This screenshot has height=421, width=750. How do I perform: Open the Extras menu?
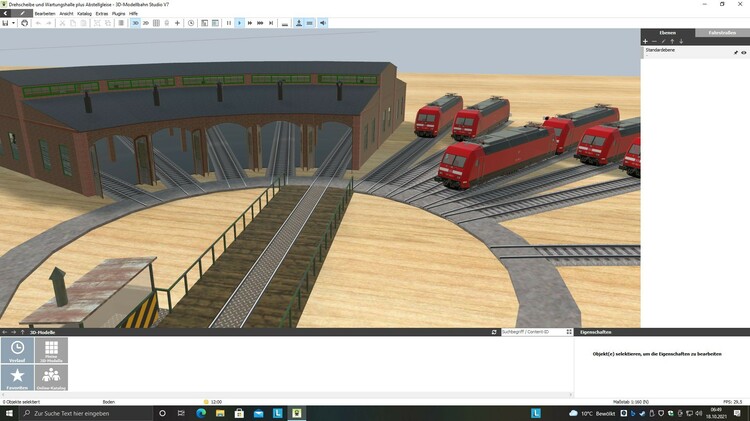[102, 13]
